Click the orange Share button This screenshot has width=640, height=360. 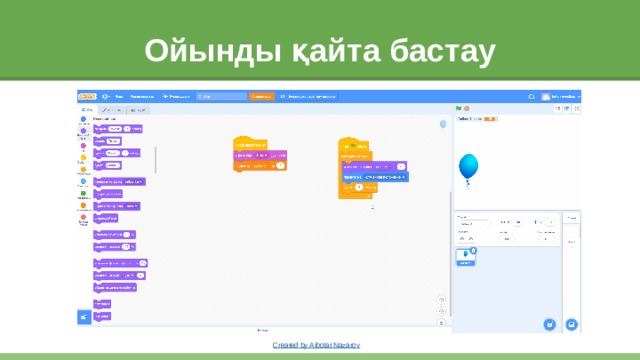click(261, 96)
